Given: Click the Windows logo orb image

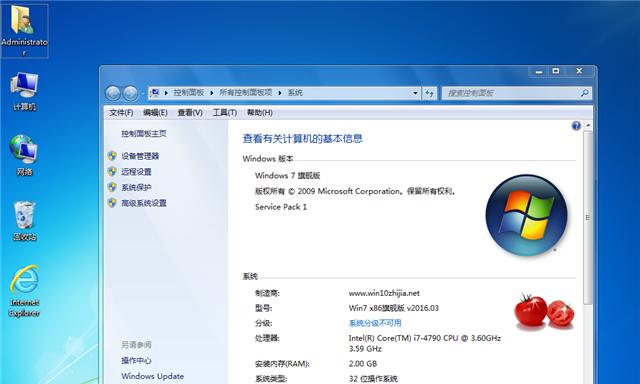Looking at the screenshot, I should [527, 215].
